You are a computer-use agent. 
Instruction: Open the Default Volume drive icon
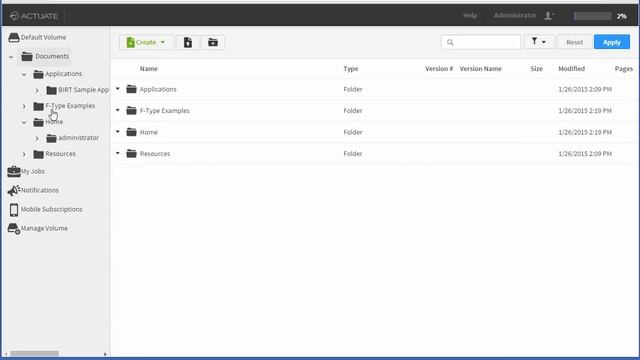(x=13, y=38)
